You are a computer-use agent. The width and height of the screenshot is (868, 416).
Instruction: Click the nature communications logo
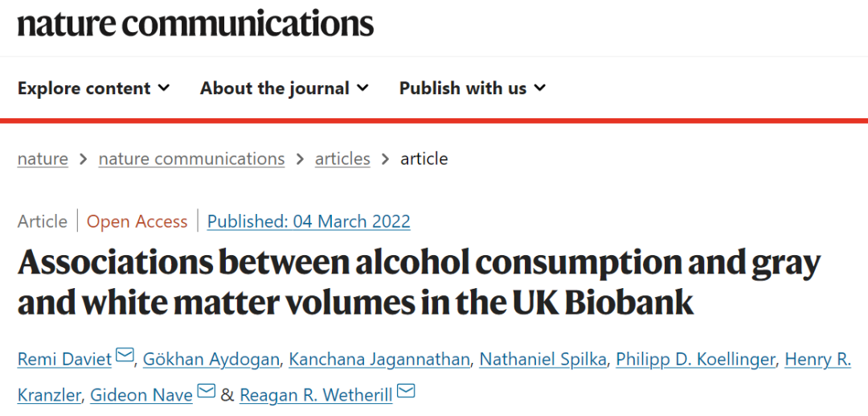tap(195, 24)
